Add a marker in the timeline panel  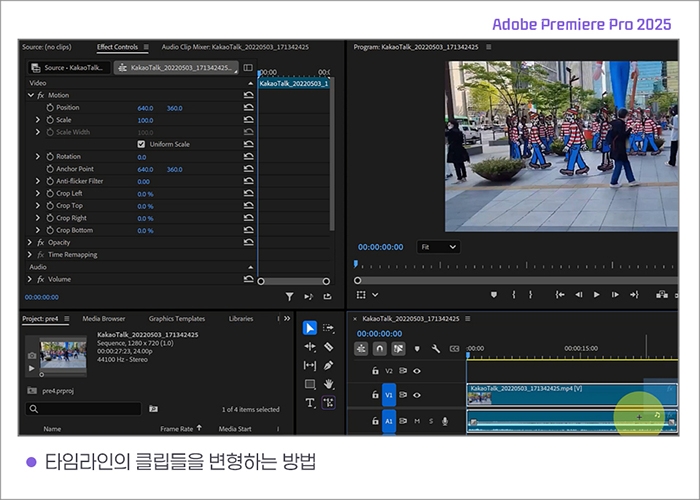417,349
